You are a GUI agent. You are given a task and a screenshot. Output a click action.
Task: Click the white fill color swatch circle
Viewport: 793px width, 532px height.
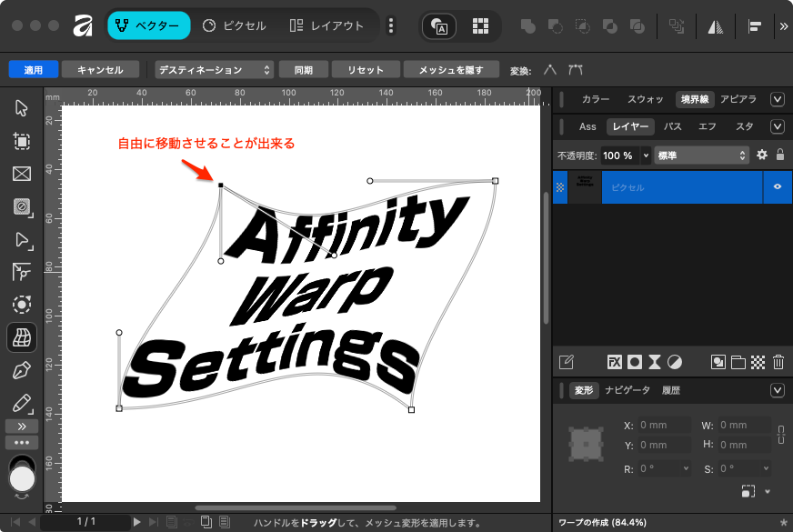click(22, 478)
